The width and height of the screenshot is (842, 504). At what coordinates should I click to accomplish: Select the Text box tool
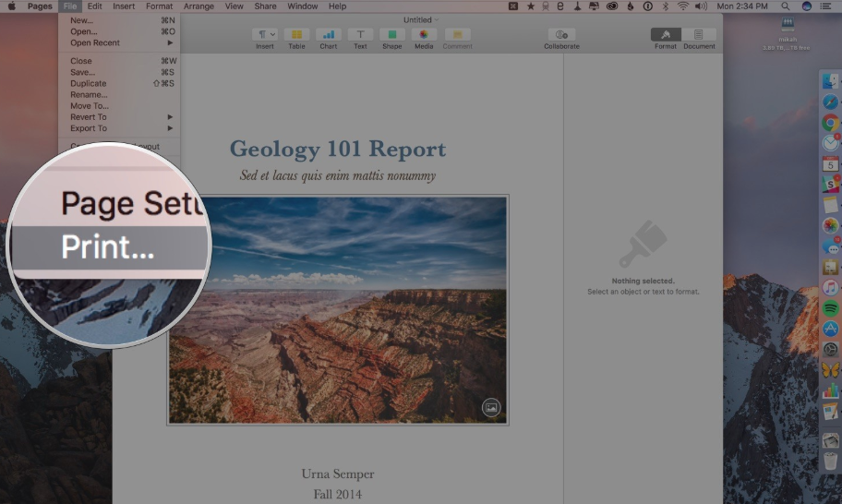[360, 34]
